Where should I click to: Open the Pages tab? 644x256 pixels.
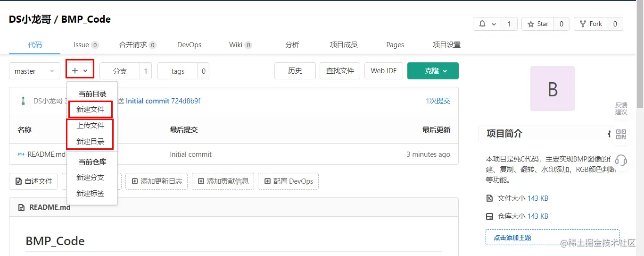pos(395,45)
